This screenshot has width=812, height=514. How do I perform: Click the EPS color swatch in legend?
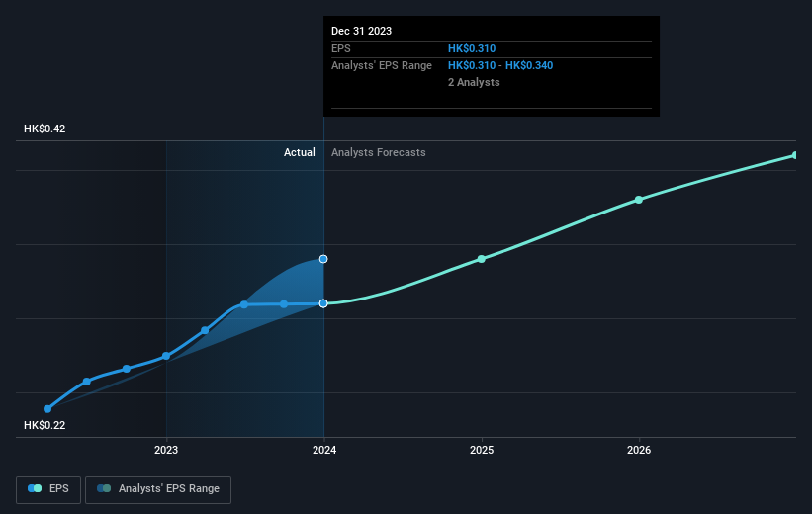tap(35, 488)
